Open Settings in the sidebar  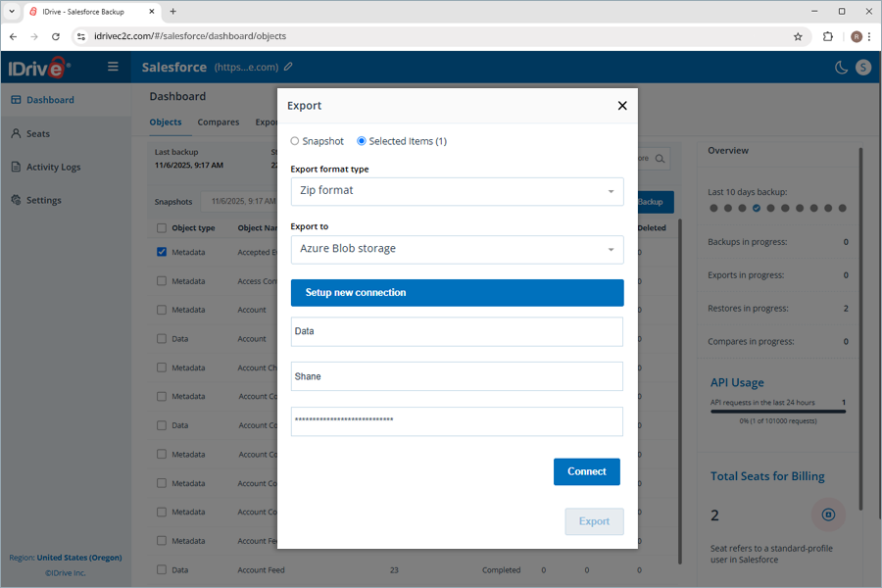[66, 200]
